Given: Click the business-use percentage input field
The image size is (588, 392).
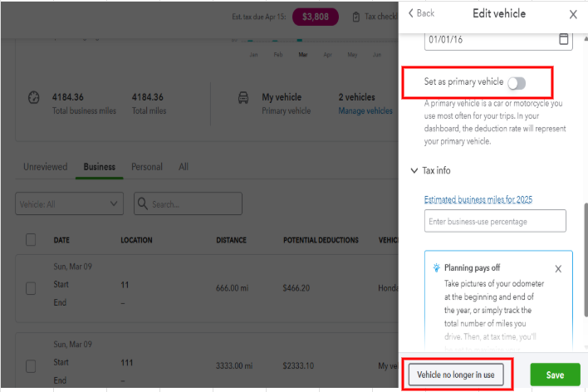Looking at the screenshot, I should (495, 221).
